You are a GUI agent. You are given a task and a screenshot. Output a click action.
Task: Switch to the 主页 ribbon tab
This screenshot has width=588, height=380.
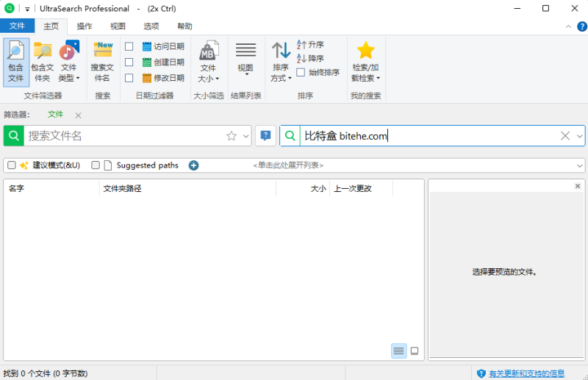coord(51,26)
